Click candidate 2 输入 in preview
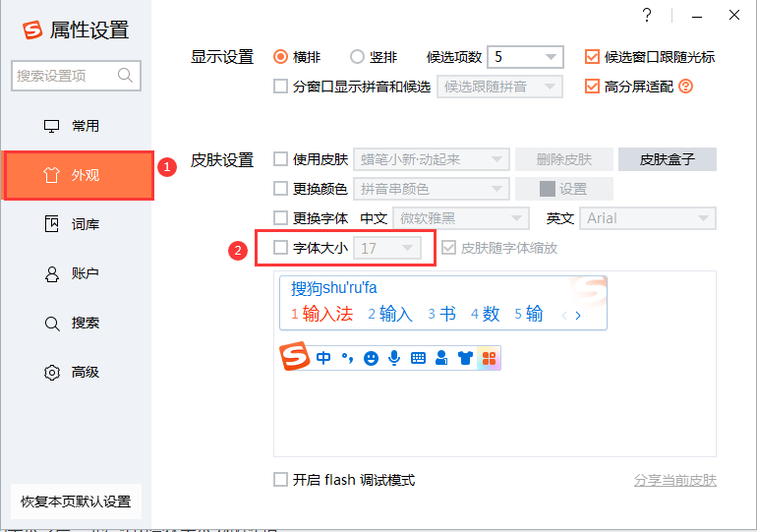 pyautogui.click(x=390, y=315)
